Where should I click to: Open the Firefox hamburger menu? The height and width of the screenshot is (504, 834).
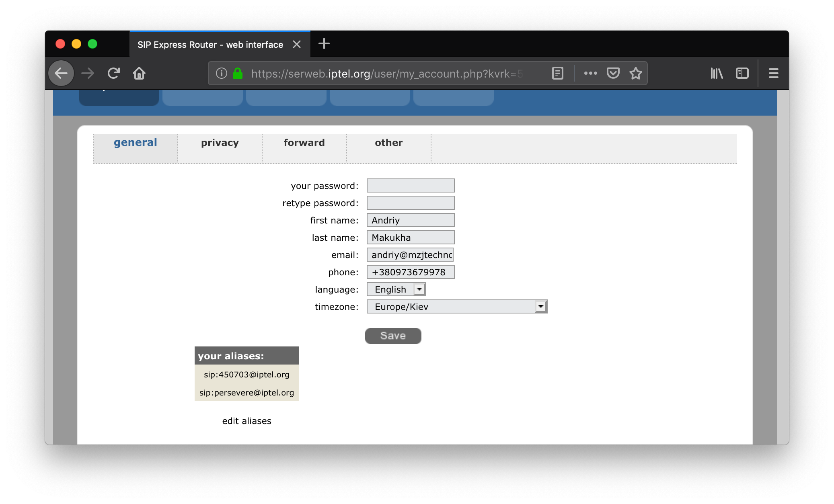click(773, 73)
